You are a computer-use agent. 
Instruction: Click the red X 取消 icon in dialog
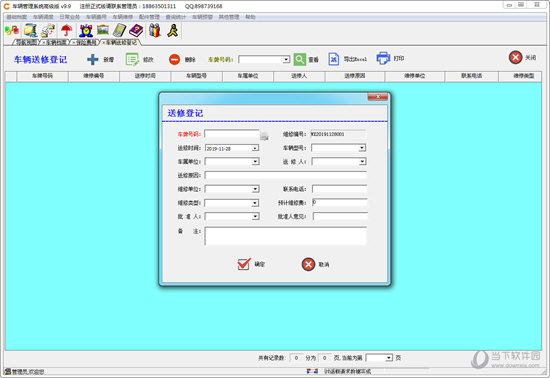pos(308,264)
